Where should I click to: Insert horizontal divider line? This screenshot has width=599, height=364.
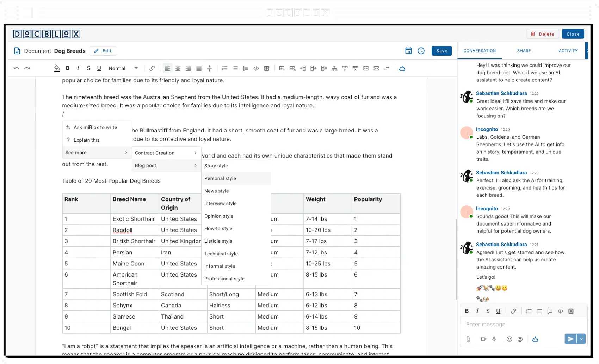click(209, 68)
